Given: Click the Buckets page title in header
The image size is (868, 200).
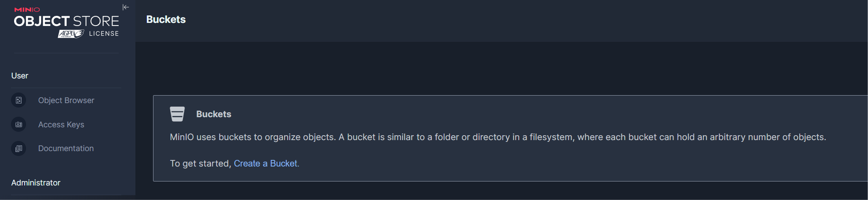Looking at the screenshot, I should point(166,19).
